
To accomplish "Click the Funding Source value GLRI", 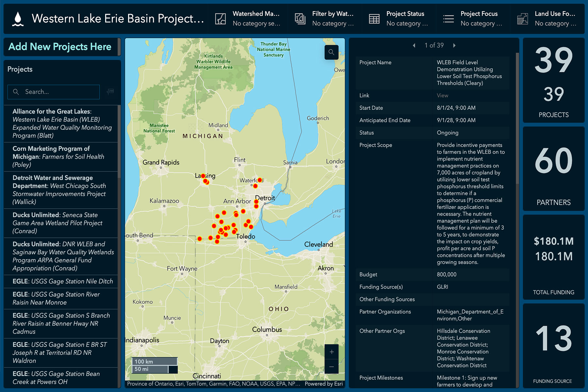I will coord(442,287).
